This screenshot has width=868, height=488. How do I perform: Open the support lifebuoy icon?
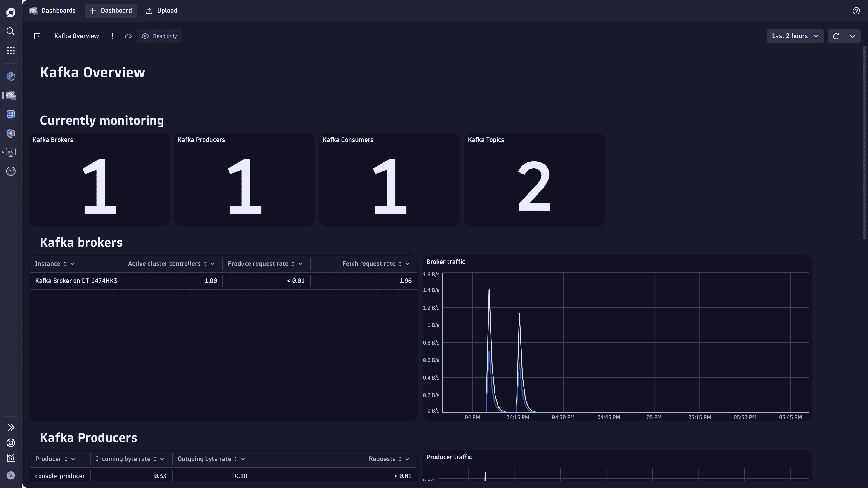point(11,443)
